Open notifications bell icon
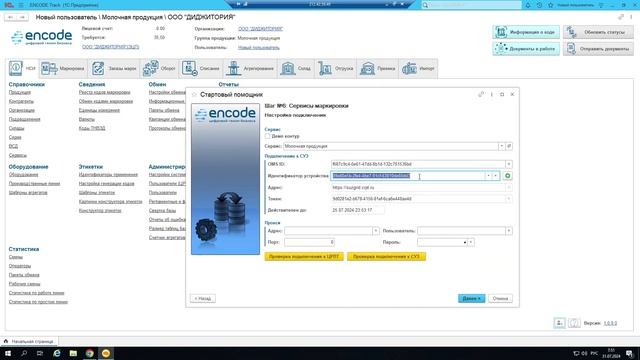Viewport: 640px width, 360px height. (x=528, y=5)
